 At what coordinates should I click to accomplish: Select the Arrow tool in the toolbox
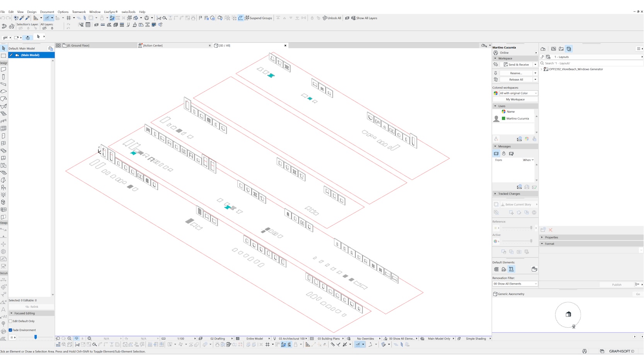[3, 48]
